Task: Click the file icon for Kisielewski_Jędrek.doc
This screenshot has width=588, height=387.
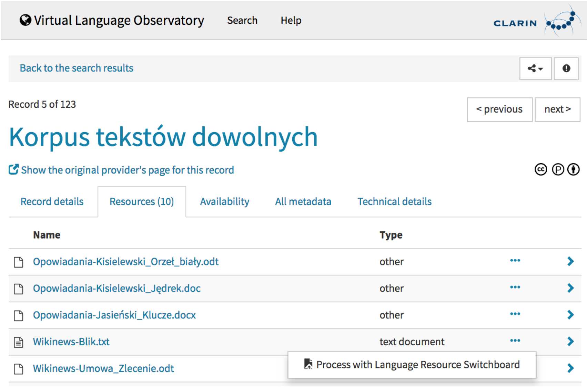Action: pyautogui.click(x=19, y=289)
